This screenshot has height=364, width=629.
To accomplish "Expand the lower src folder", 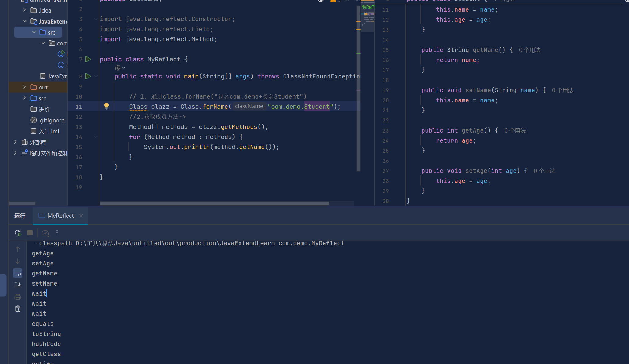I will pyautogui.click(x=24, y=98).
